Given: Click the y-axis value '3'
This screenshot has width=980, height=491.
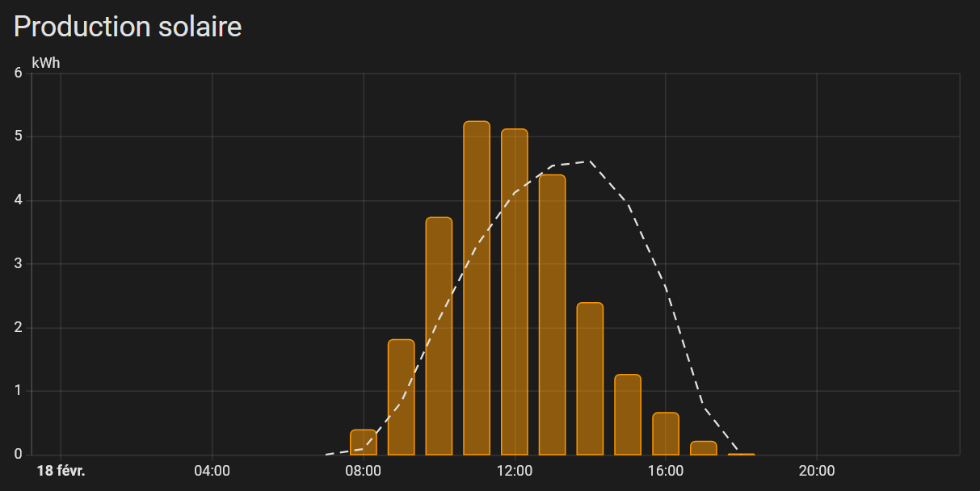Looking at the screenshot, I should point(18,264).
